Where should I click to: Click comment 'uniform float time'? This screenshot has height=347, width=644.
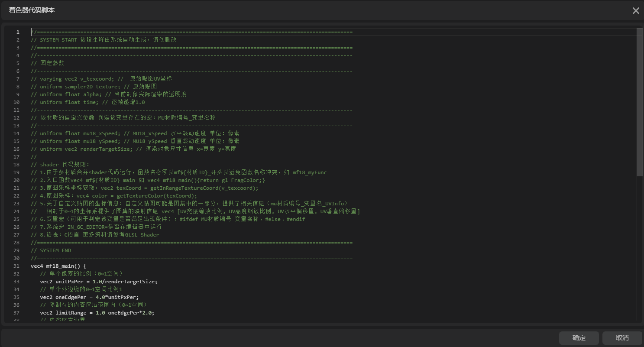87,102
